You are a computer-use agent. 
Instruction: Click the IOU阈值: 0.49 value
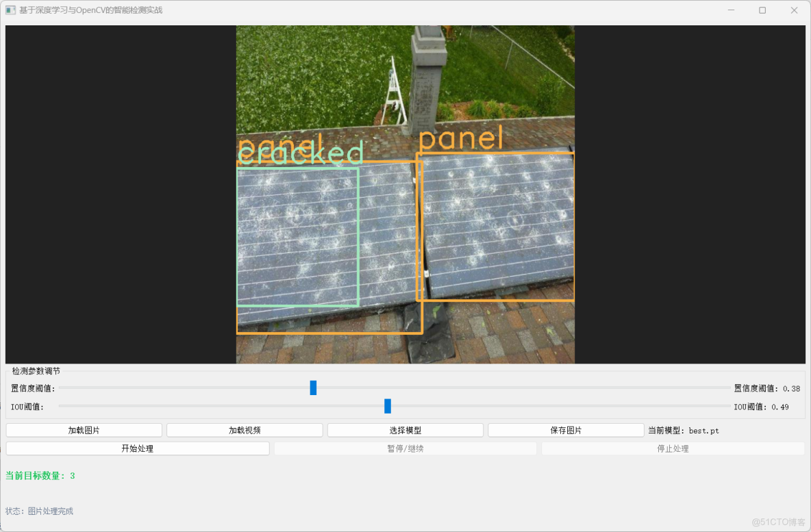click(x=762, y=407)
